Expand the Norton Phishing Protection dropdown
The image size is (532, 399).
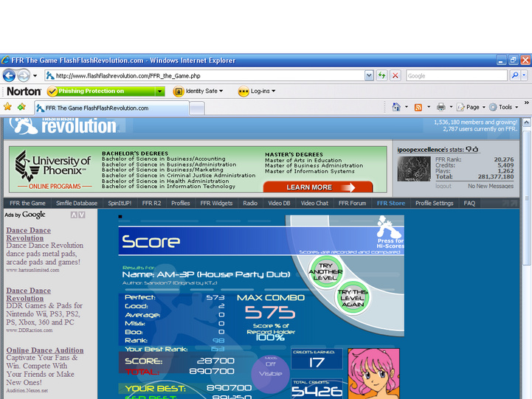159,91
